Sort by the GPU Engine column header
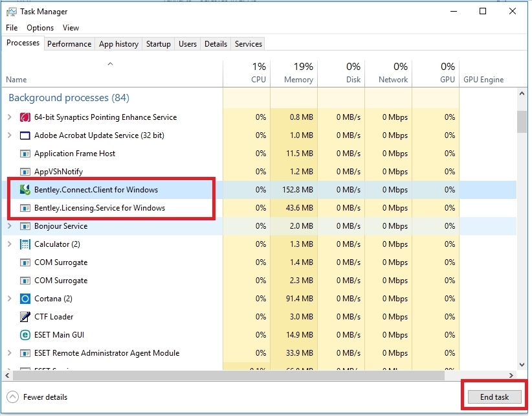The width and height of the screenshot is (532, 416). tap(488, 73)
